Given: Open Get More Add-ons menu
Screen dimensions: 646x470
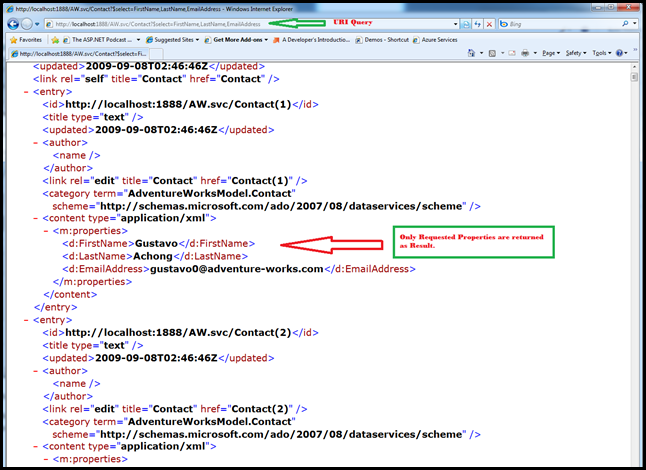Looking at the screenshot, I should (x=236, y=40).
